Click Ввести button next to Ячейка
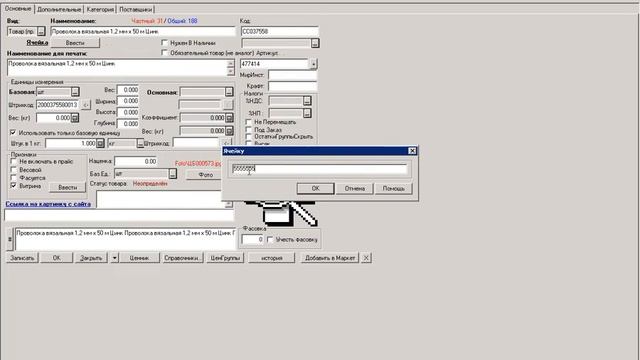Viewport: 640px width, 360px height. tap(75, 43)
